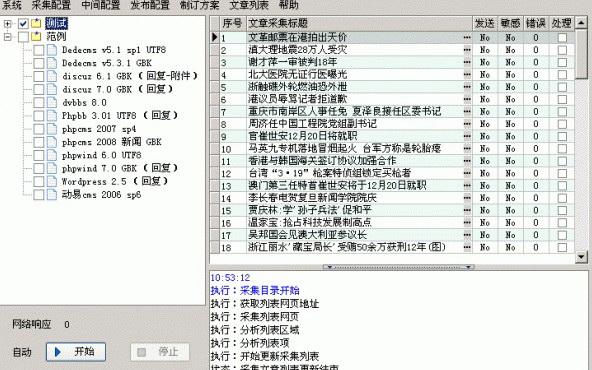
Task: Select article title 滇大理地震28万人受灾
Action: (298, 50)
